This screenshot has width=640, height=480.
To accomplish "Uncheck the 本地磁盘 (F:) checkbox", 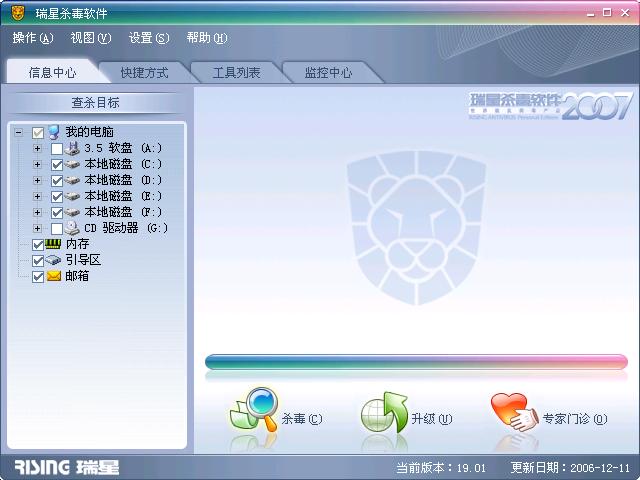I will pyautogui.click(x=57, y=213).
